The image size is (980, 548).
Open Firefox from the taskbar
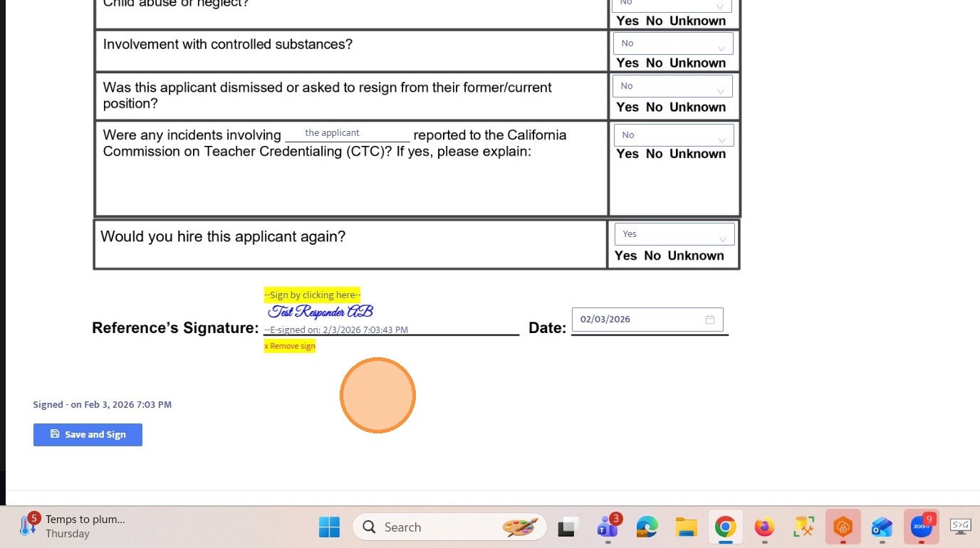(x=764, y=527)
